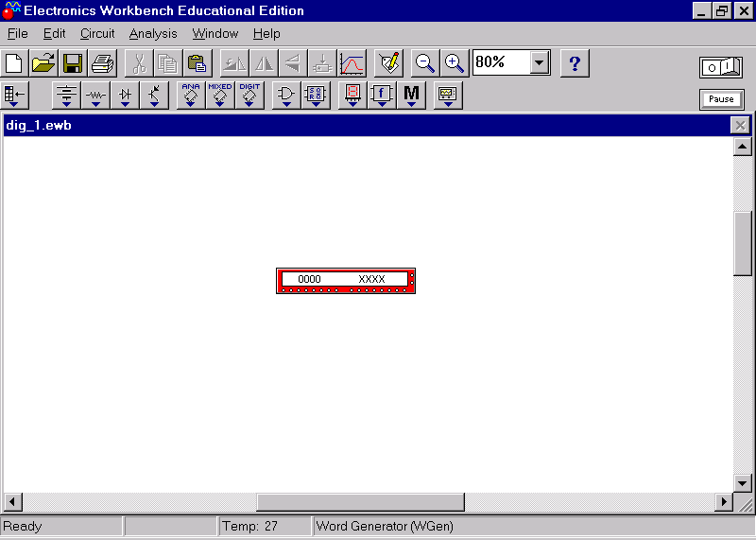Open the Edit menu
The width and height of the screenshot is (756, 540).
pos(54,34)
